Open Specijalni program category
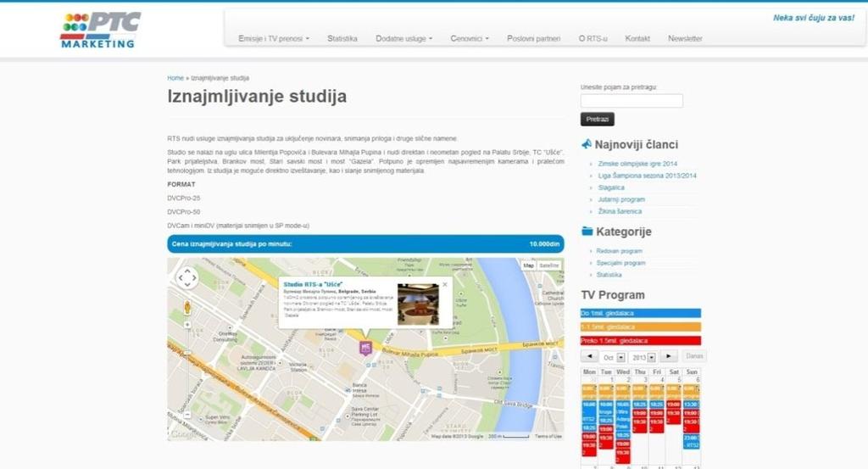The height and width of the screenshot is (469, 868). (x=620, y=263)
